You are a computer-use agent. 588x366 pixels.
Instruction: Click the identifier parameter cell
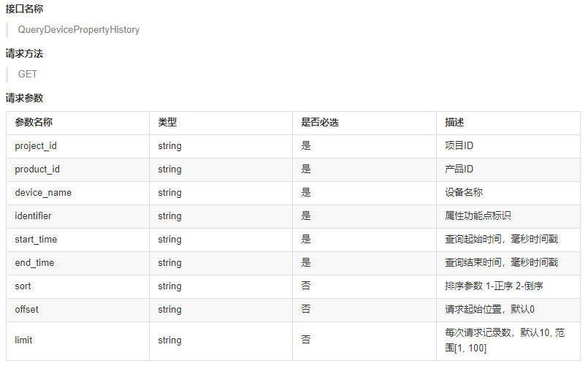coord(34,216)
